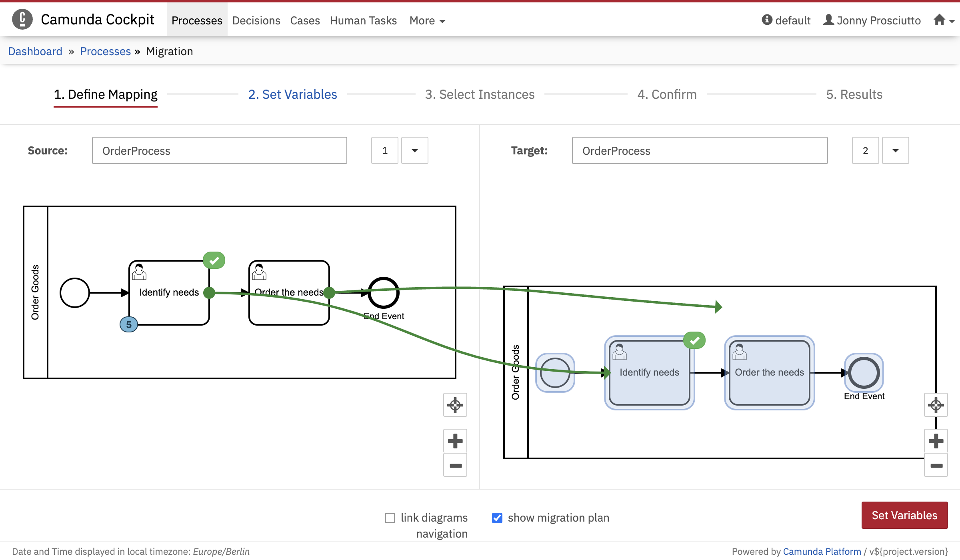This screenshot has height=560, width=960.
Task: Select the source End Event circle
Action: click(384, 293)
